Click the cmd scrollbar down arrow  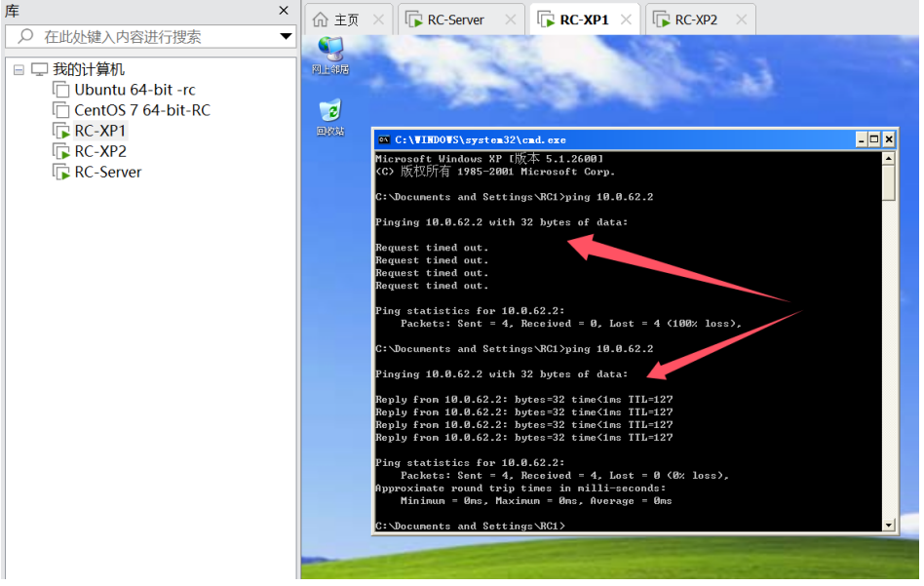coord(888,525)
